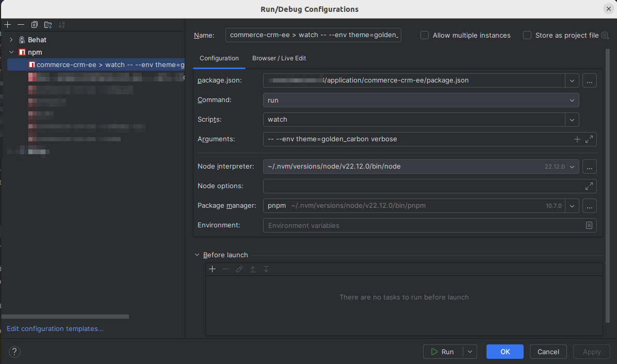617x364 pixels.
Task: Edit environment variables list icon
Action: coord(589,226)
